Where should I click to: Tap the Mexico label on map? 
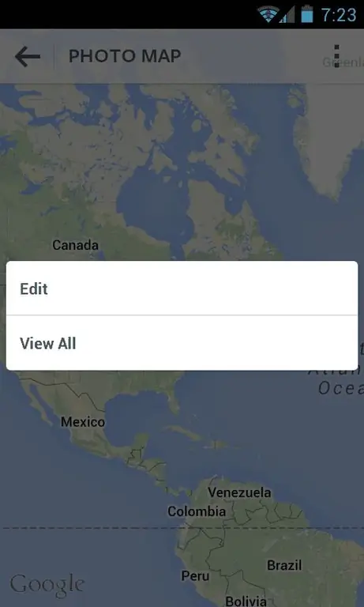pos(83,422)
